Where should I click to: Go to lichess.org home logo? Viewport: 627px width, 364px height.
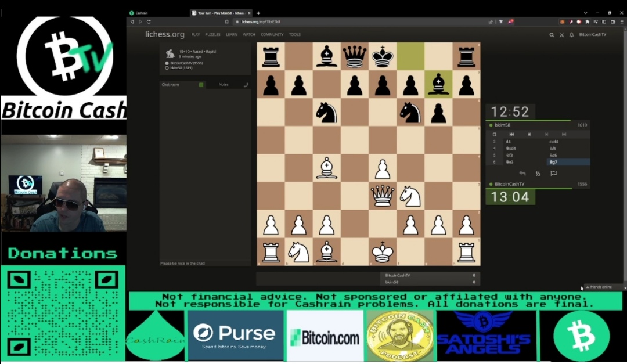point(165,34)
